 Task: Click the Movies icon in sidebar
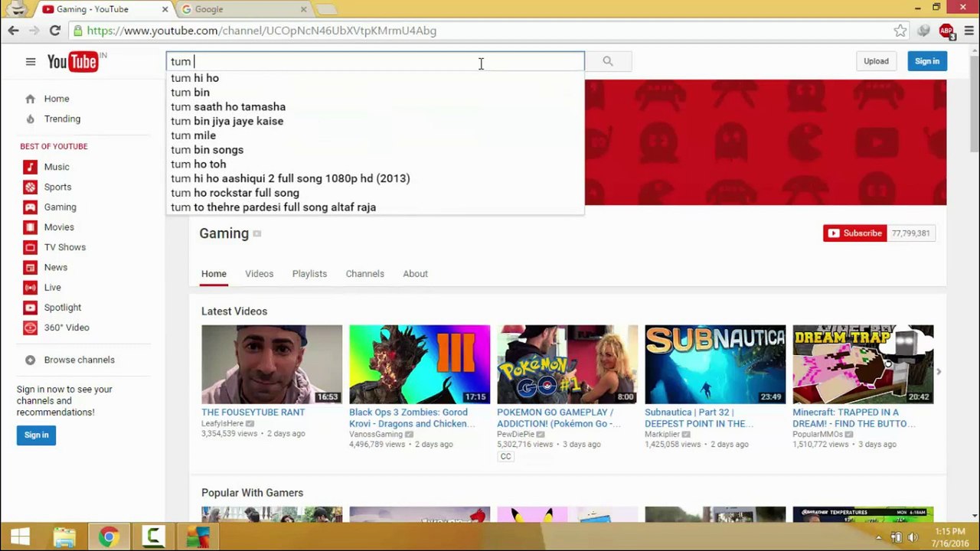pos(30,227)
